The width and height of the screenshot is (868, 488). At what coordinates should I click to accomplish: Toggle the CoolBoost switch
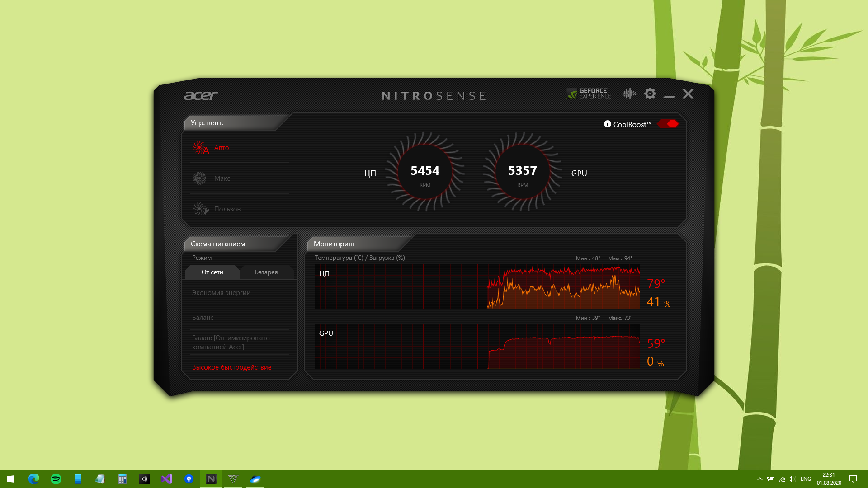point(668,124)
